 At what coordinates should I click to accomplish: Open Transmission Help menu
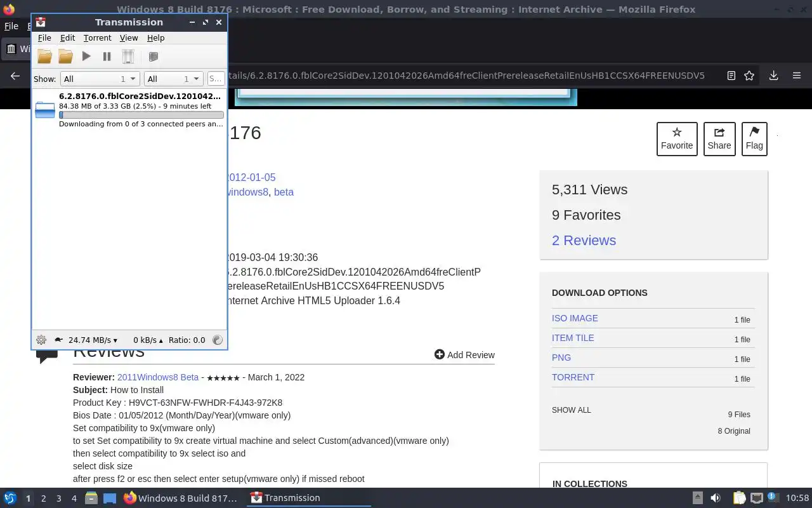tap(155, 38)
